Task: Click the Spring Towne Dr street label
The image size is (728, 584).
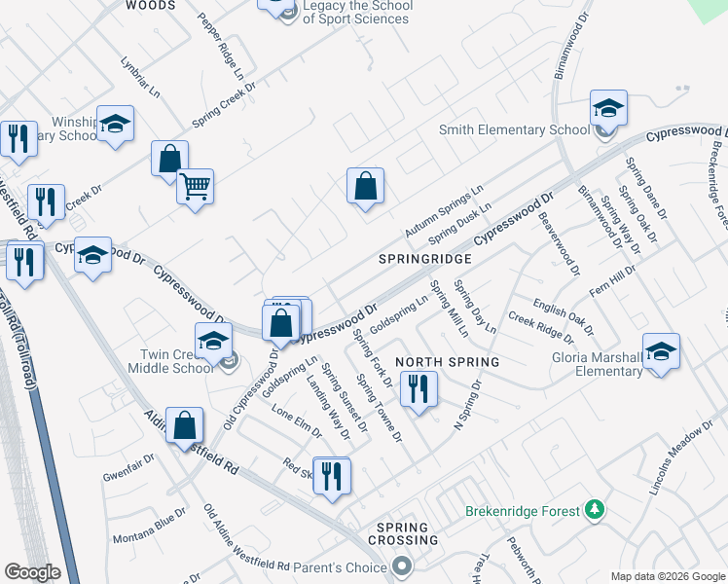Action: click(380, 408)
